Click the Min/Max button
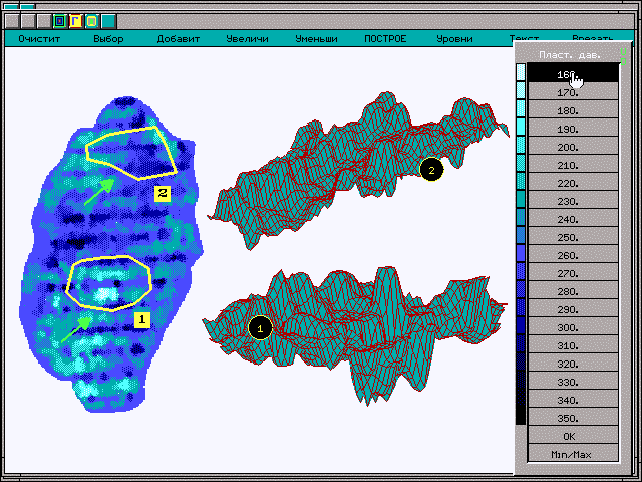 [568, 455]
